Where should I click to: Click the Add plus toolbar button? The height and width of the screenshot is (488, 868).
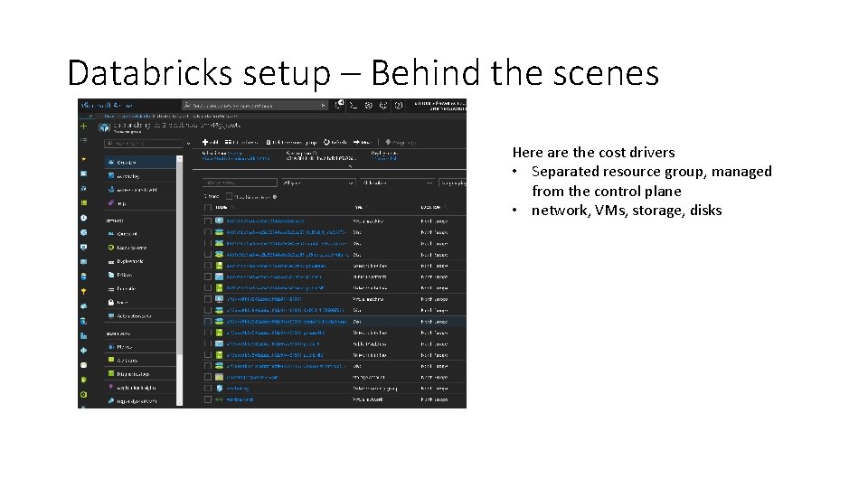(211, 142)
